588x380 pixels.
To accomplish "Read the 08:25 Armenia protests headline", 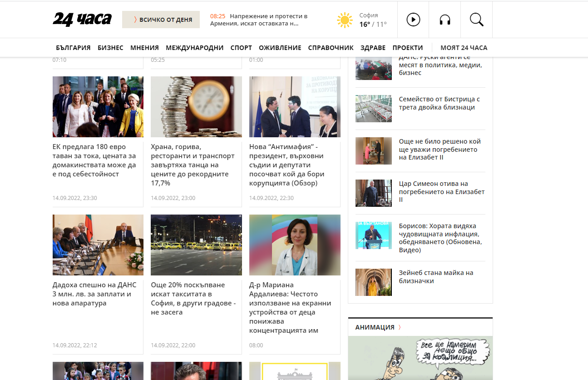I will point(259,20).
